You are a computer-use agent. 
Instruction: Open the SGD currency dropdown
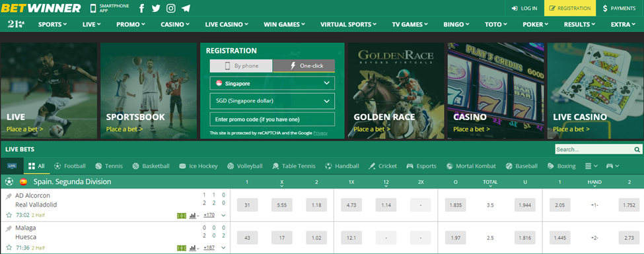coord(272,101)
